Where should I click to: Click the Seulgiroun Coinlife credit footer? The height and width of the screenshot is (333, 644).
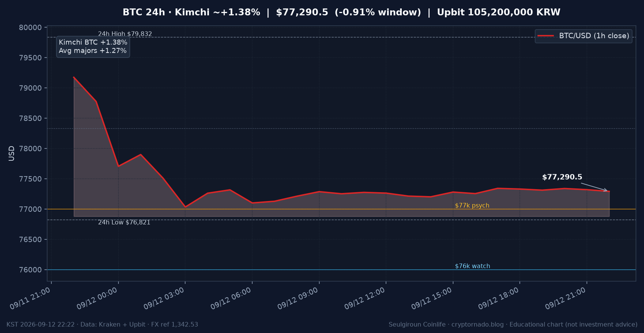[513, 325]
